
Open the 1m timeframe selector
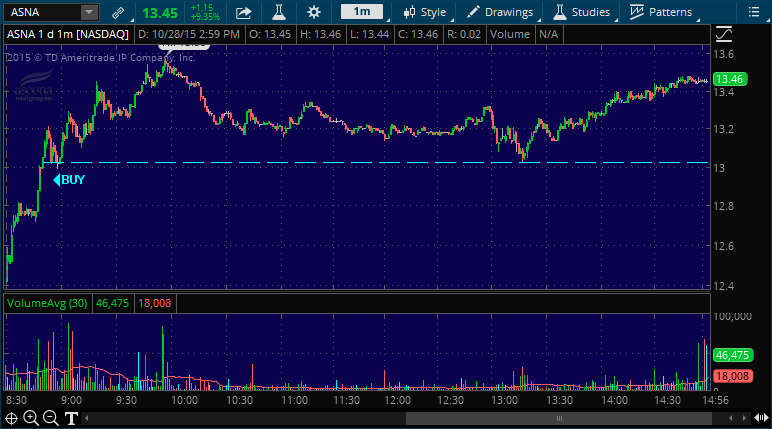click(362, 12)
